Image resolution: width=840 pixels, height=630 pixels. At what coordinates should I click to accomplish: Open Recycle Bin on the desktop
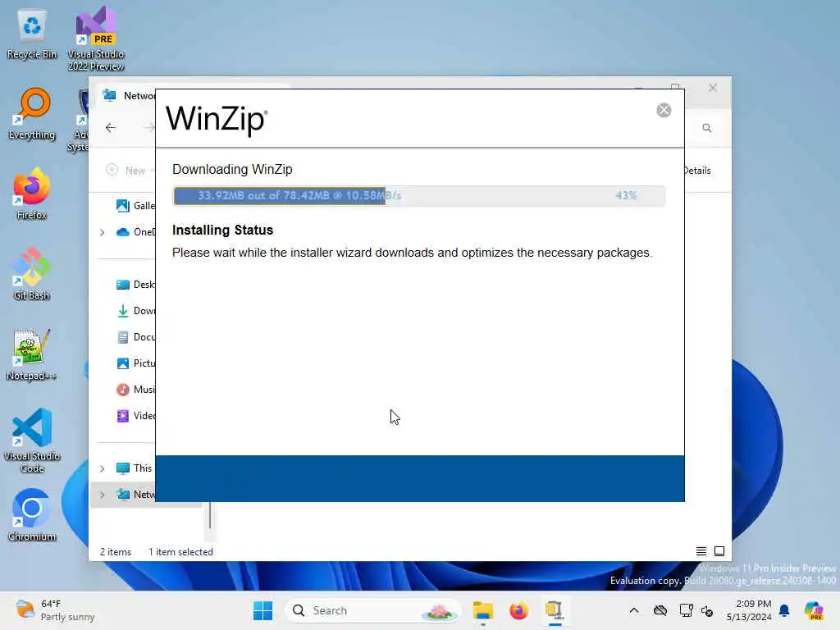tap(32, 33)
